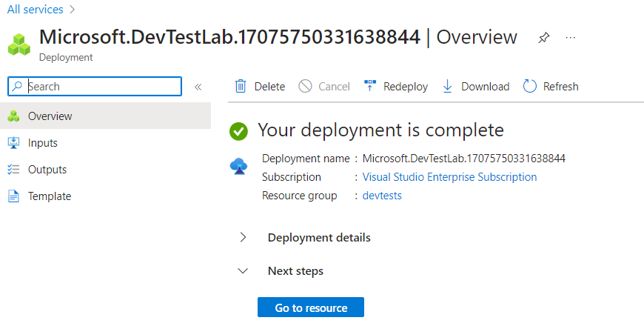
Task: Open the more options ellipsis menu
Action: pos(571,38)
